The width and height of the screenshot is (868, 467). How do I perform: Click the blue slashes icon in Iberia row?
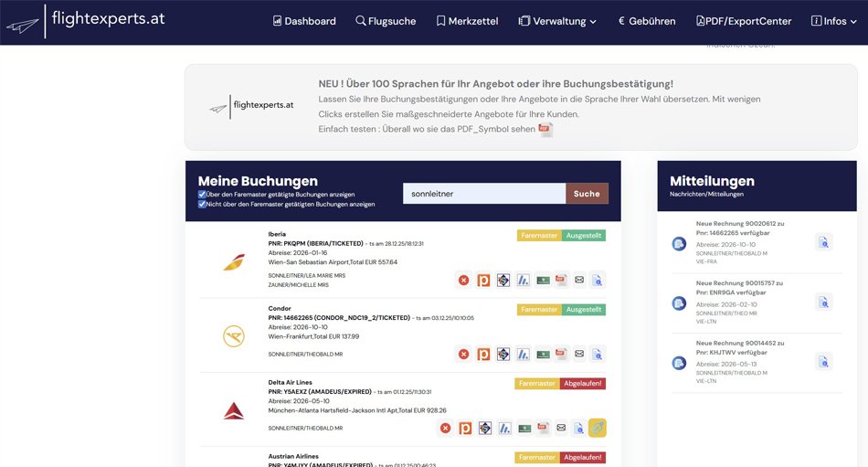point(524,280)
